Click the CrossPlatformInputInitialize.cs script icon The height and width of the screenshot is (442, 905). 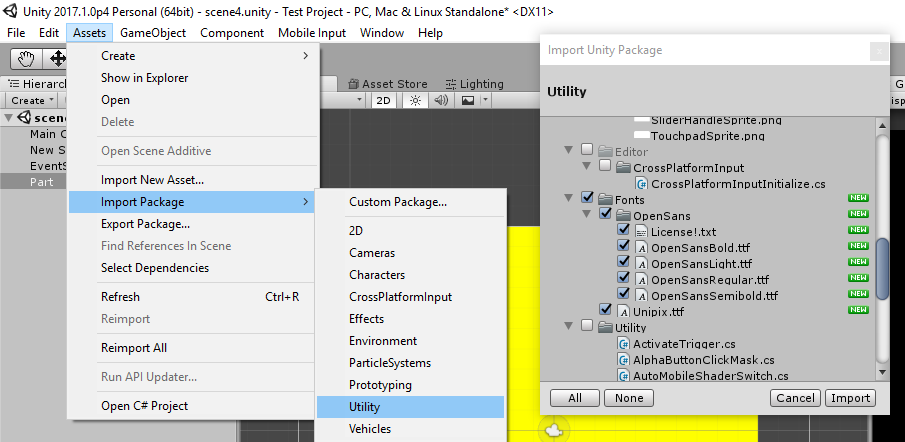click(x=641, y=184)
